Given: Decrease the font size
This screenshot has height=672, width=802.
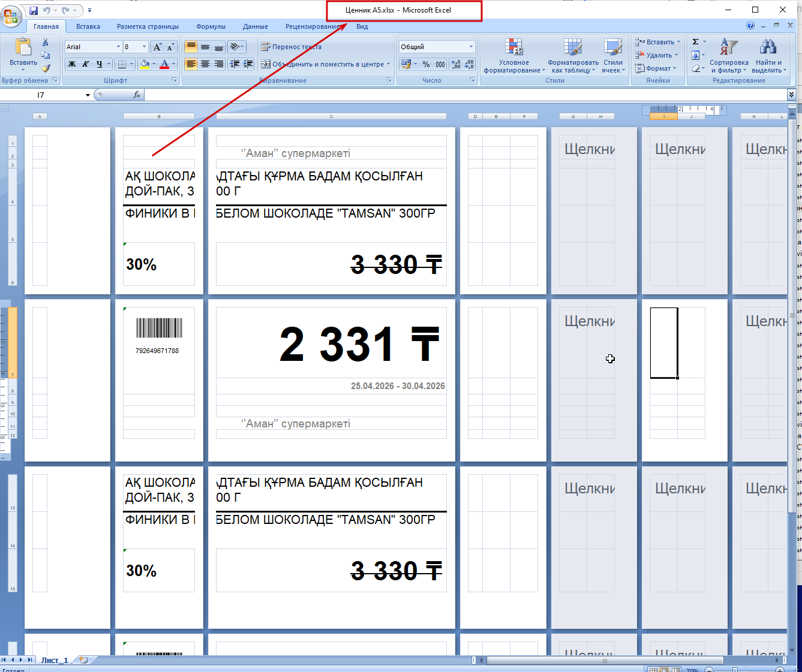Looking at the screenshot, I should click(171, 47).
